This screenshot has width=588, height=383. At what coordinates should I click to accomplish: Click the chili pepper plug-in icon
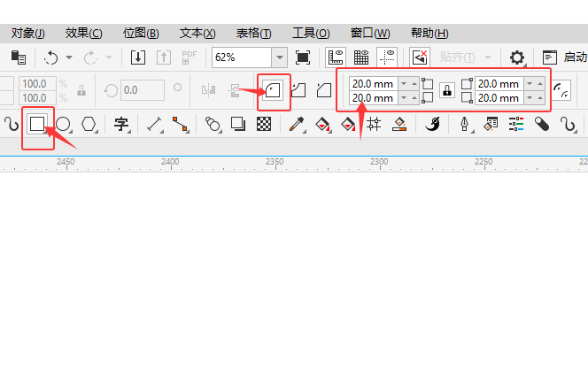432,124
